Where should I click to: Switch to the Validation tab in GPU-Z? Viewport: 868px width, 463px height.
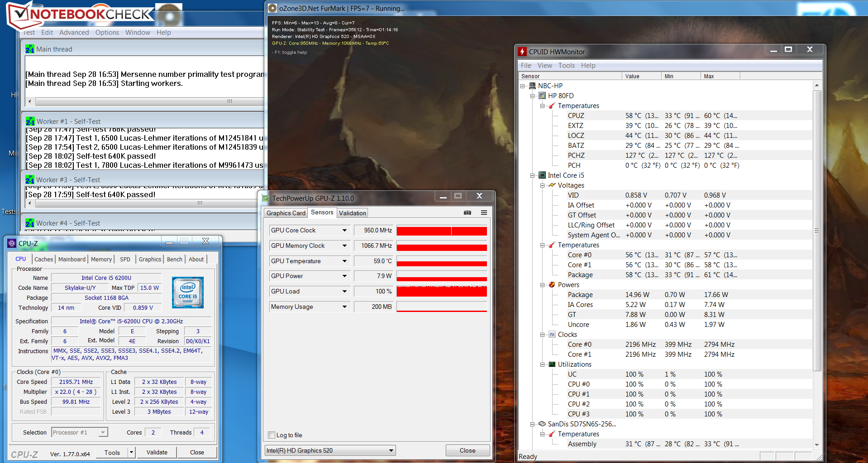coord(353,213)
